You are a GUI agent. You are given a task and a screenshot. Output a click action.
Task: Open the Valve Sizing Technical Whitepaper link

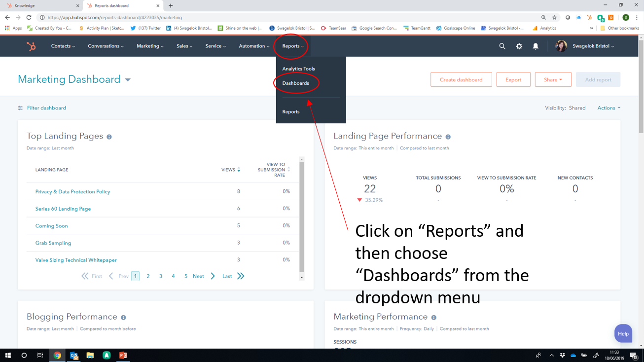point(76,260)
